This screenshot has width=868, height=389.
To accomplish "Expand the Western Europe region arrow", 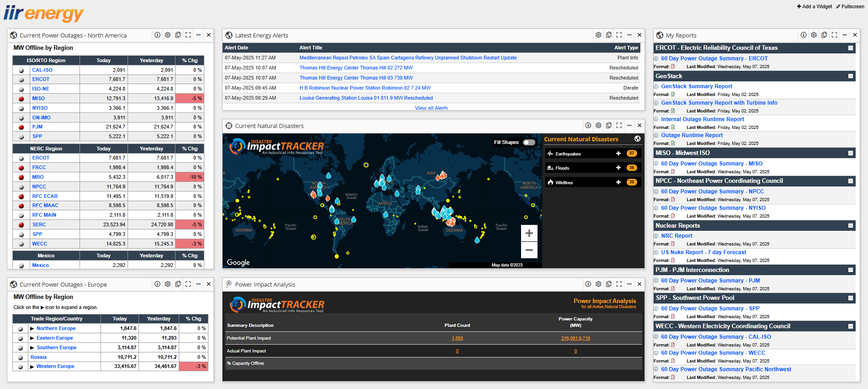I will [x=32, y=366].
